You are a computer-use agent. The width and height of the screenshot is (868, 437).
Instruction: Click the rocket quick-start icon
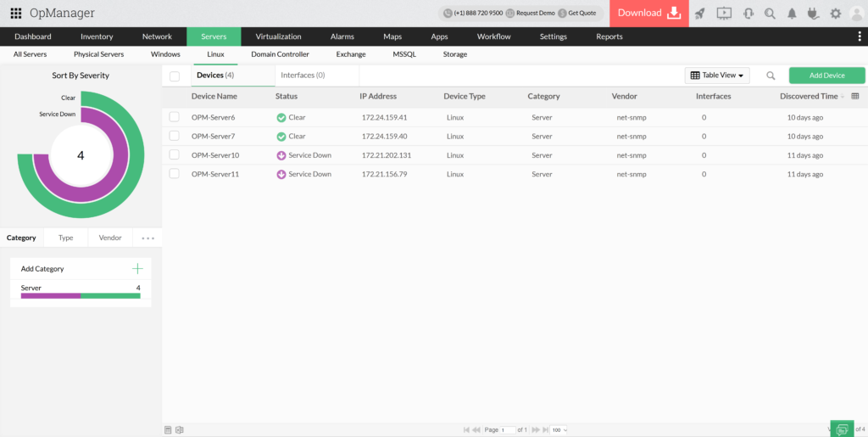click(x=699, y=13)
